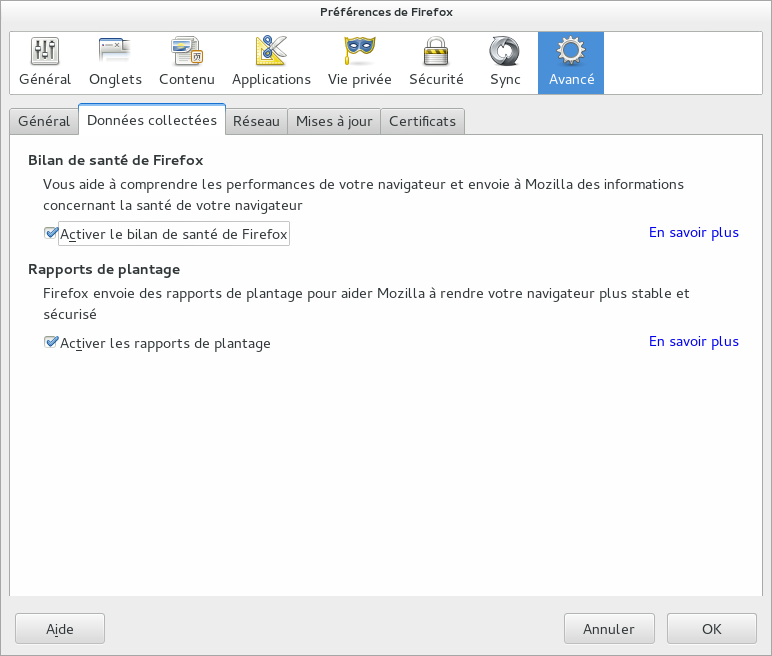772x656 pixels.
Task: Click the Préférences de Firefox window title
Action: point(386,12)
